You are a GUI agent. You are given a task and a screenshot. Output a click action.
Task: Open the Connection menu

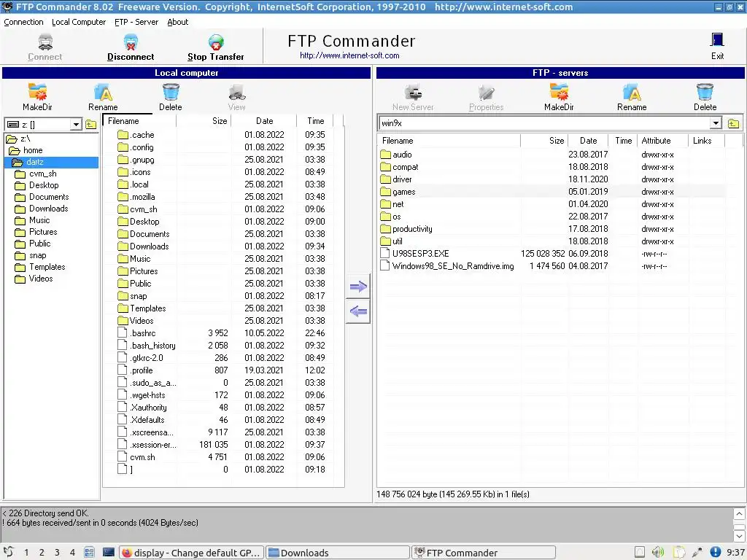coord(23,22)
